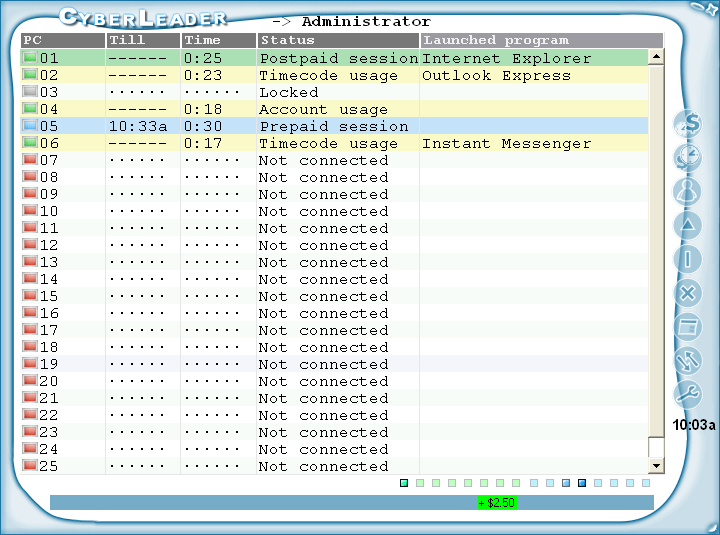Click the clock with phone handset icon
This screenshot has width=720, height=535.
point(687,158)
